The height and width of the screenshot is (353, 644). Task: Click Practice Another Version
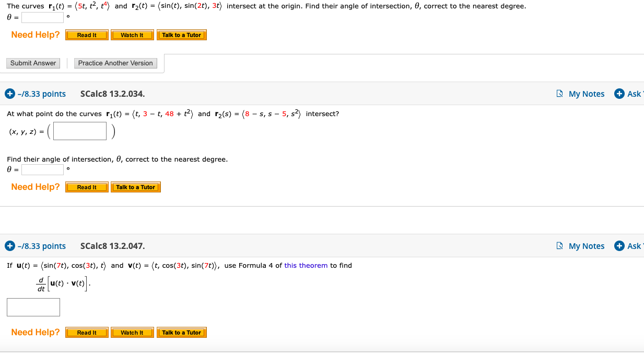pos(115,63)
